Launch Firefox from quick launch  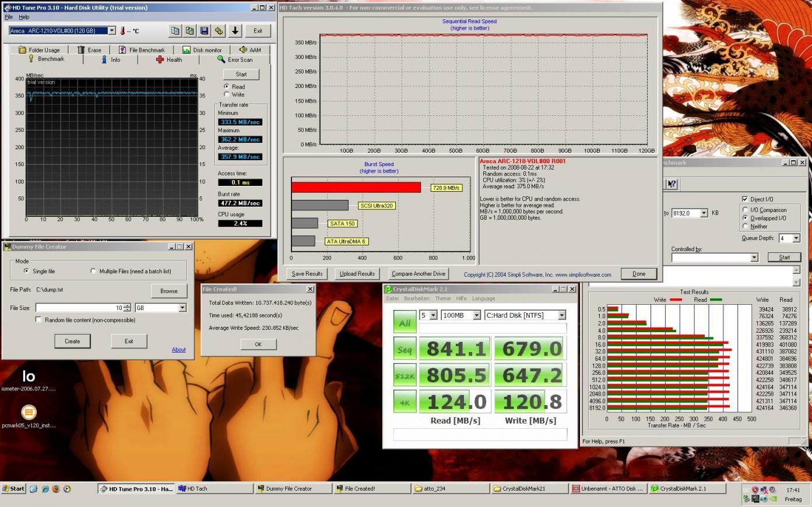(x=56, y=489)
